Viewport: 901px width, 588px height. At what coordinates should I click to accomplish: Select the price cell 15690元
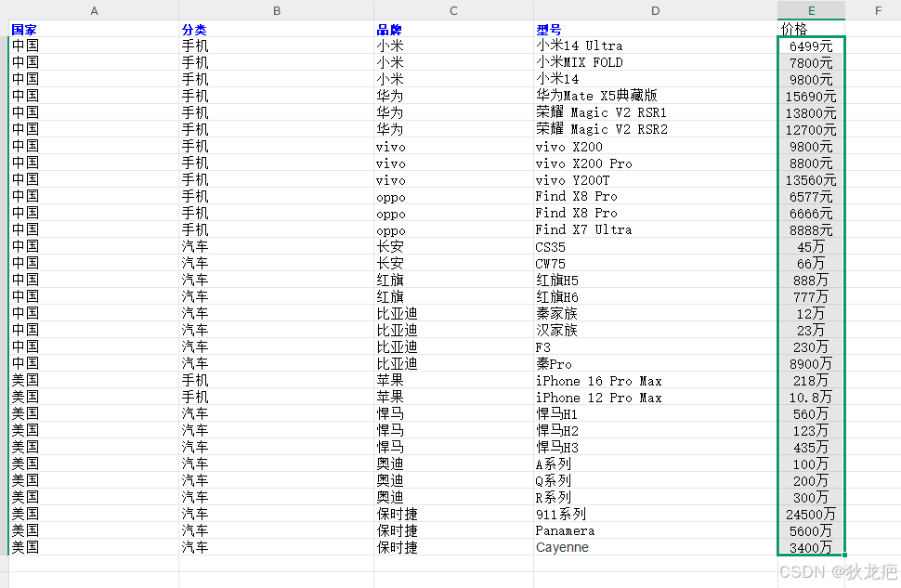pos(811,96)
